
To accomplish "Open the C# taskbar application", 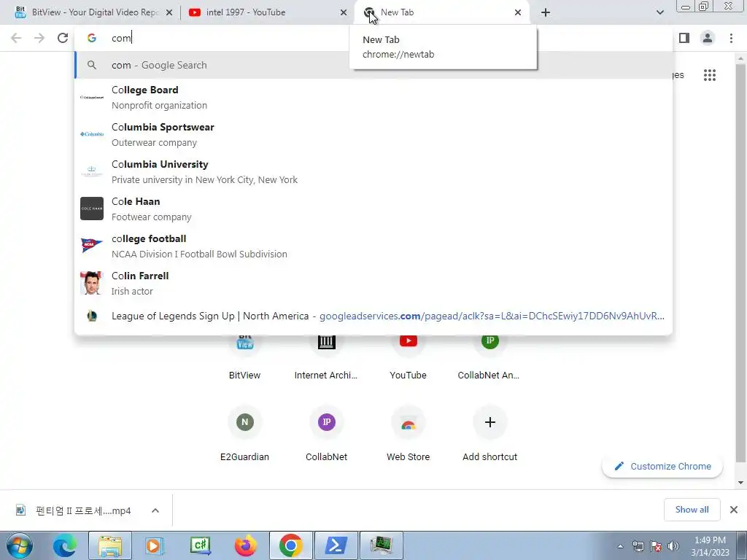I will point(200,545).
